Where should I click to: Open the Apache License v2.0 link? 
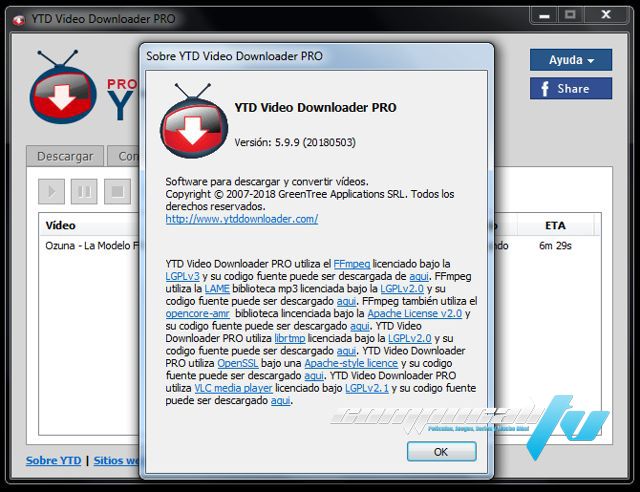(415, 314)
